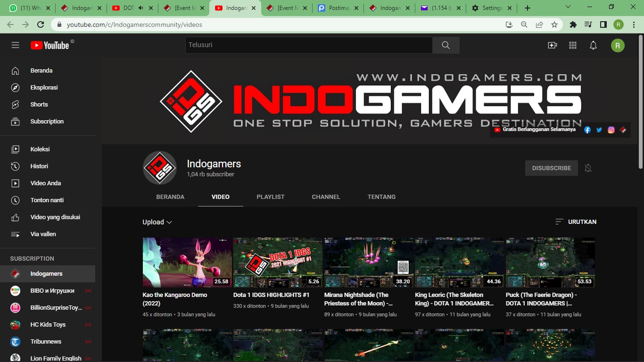Open a new Chrome tab
This screenshot has height=362, width=644.
(528, 8)
